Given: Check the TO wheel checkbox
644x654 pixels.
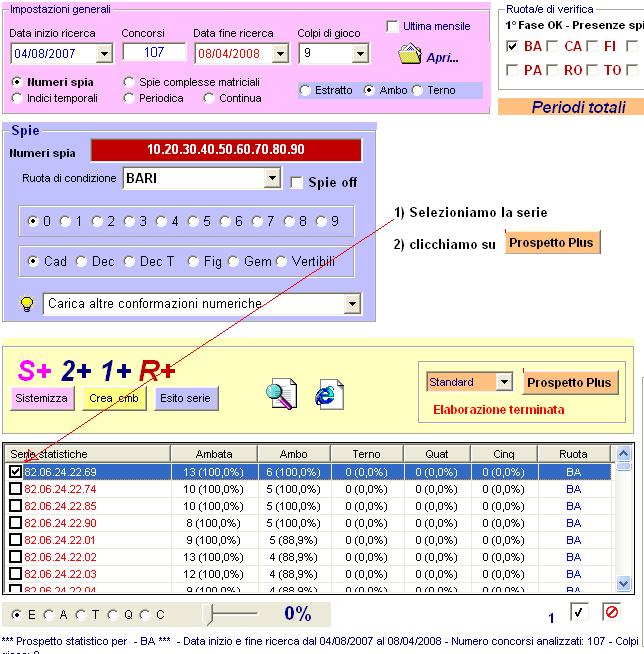Looking at the screenshot, I should 592,70.
